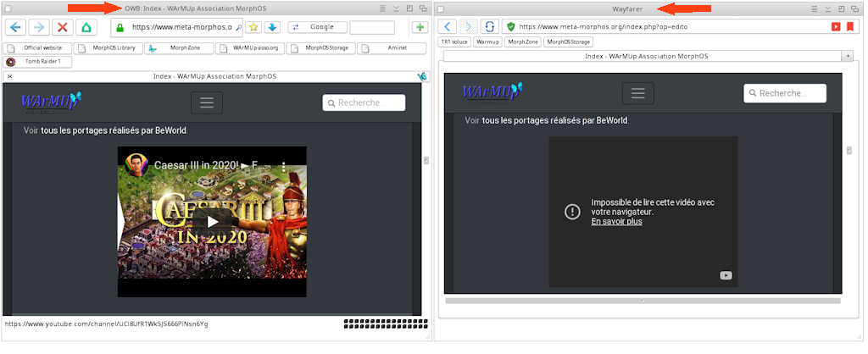868x354 pixels.
Task: Click the magnifier icon in OWB's URL field
Action: (x=238, y=27)
